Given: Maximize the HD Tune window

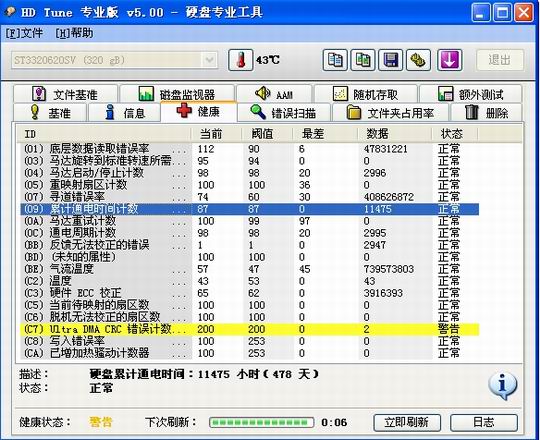Looking at the screenshot, I should (502, 13).
